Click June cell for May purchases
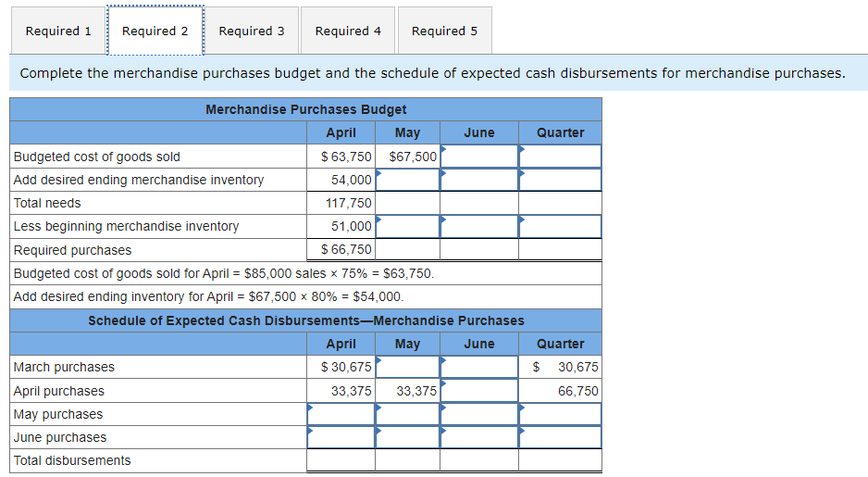The image size is (868, 477). (x=479, y=414)
